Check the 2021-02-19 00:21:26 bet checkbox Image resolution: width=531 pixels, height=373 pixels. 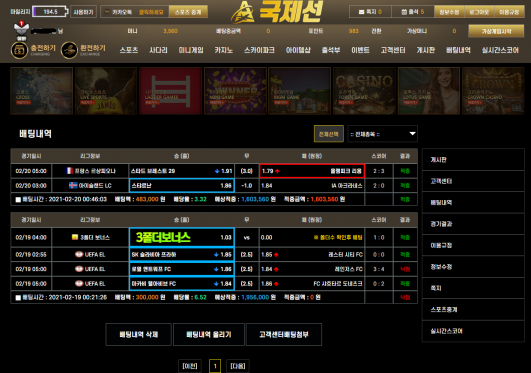point(18,297)
